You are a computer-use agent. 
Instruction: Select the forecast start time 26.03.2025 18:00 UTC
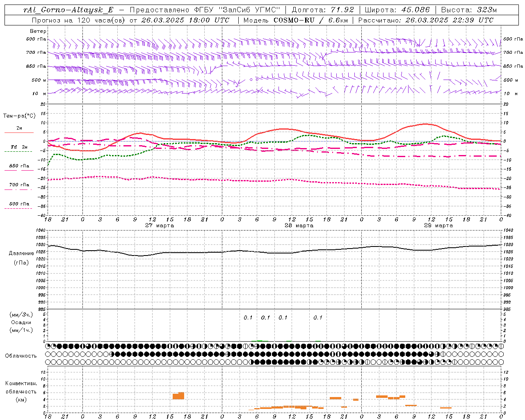[x=185, y=20]
